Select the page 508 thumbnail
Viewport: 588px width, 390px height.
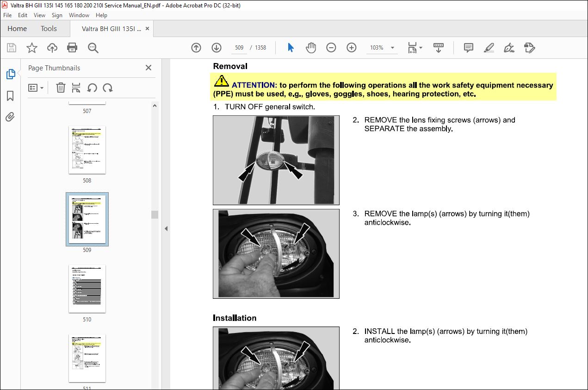coord(87,150)
